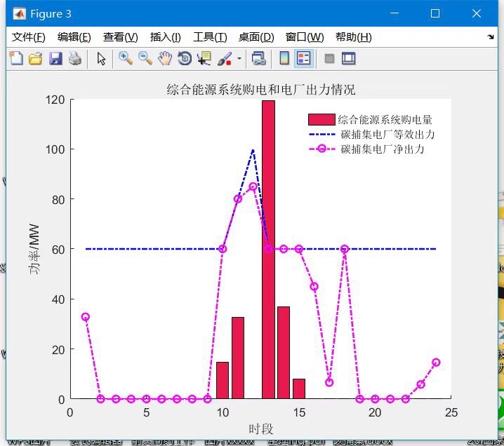
Task: Open the 帮助(H) menu
Action: pyautogui.click(x=354, y=37)
